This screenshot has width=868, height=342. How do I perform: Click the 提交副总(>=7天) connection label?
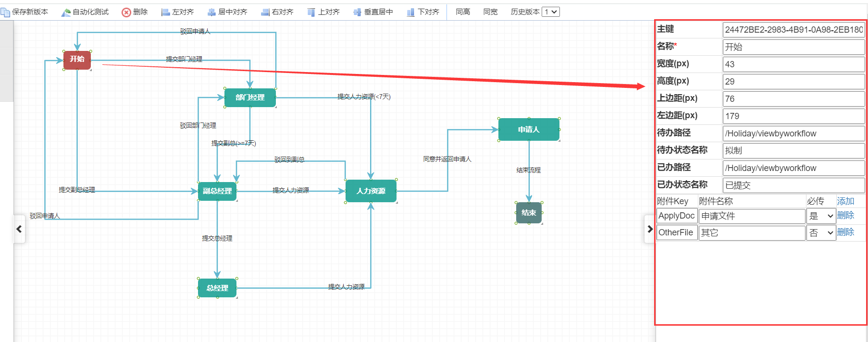pyautogui.click(x=234, y=143)
